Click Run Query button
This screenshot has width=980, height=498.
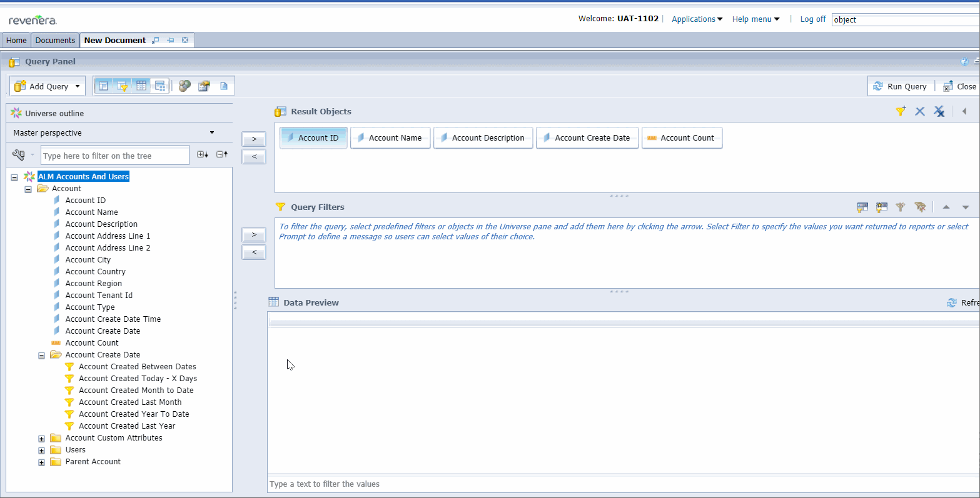click(x=900, y=86)
